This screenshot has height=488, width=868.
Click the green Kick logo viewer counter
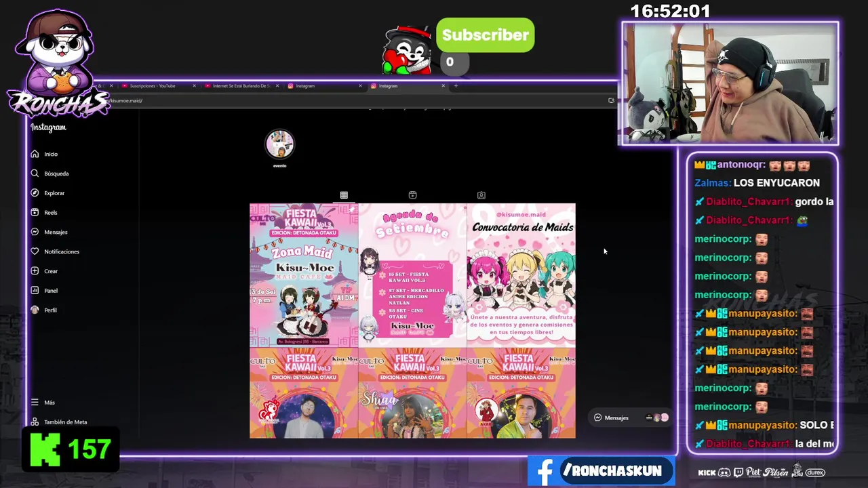72,449
